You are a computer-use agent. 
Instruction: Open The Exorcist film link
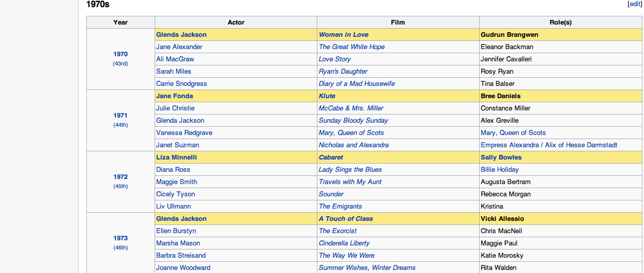338,231
